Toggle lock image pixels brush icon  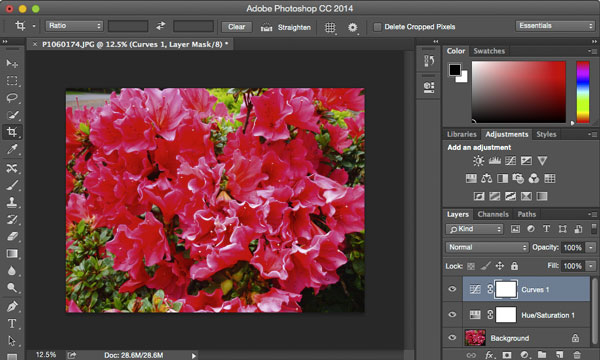[x=486, y=266]
